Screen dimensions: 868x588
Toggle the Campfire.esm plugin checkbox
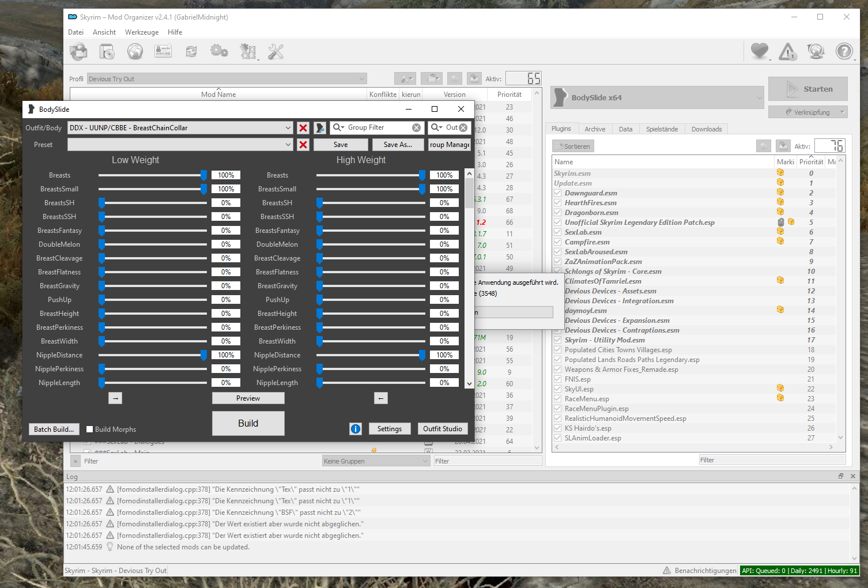[x=558, y=242]
